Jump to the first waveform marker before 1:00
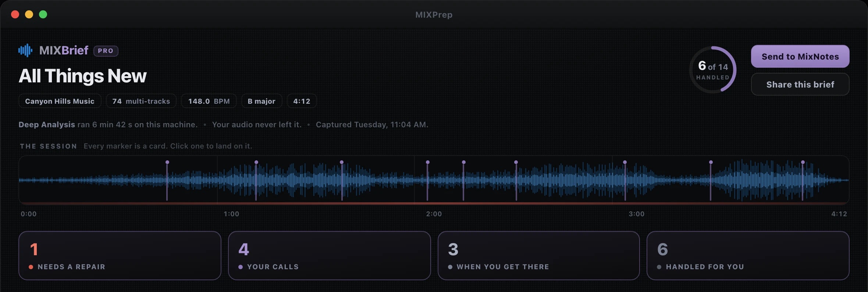This screenshot has width=868, height=292. tap(167, 180)
